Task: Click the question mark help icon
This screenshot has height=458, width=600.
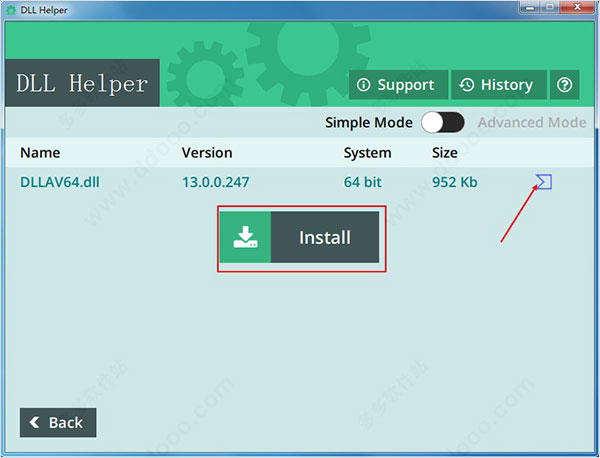Action: click(564, 85)
